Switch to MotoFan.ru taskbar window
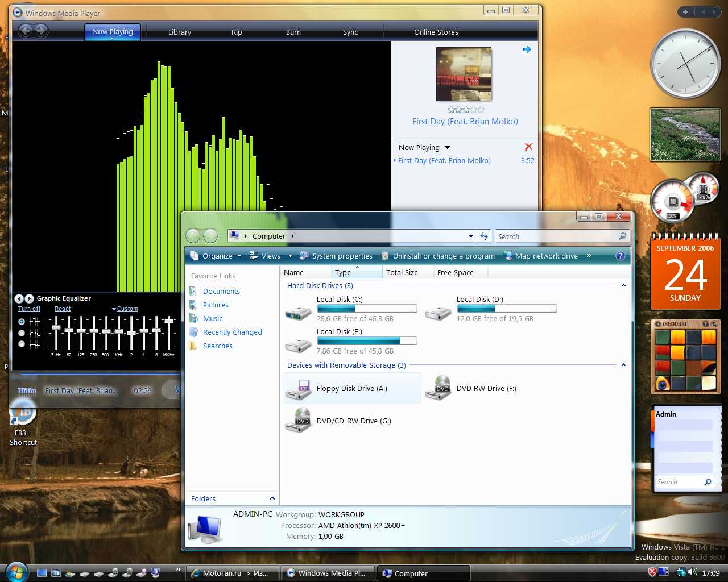728x582 pixels. pyautogui.click(x=233, y=573)
